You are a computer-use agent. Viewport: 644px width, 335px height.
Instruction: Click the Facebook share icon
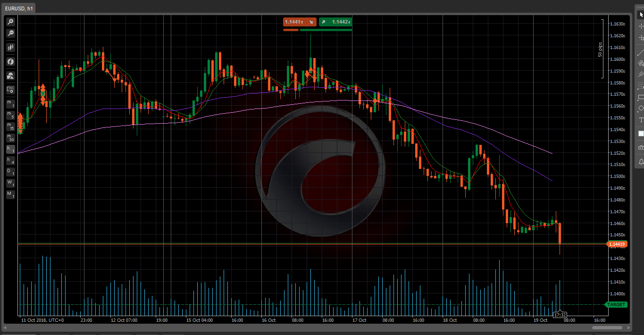click(x=10, y=61)
